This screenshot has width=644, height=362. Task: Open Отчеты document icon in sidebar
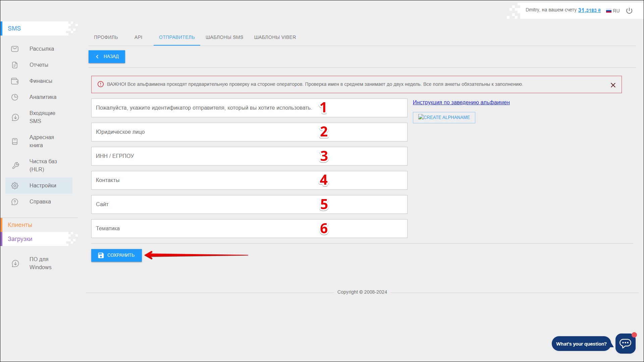(x=15, y=65)
